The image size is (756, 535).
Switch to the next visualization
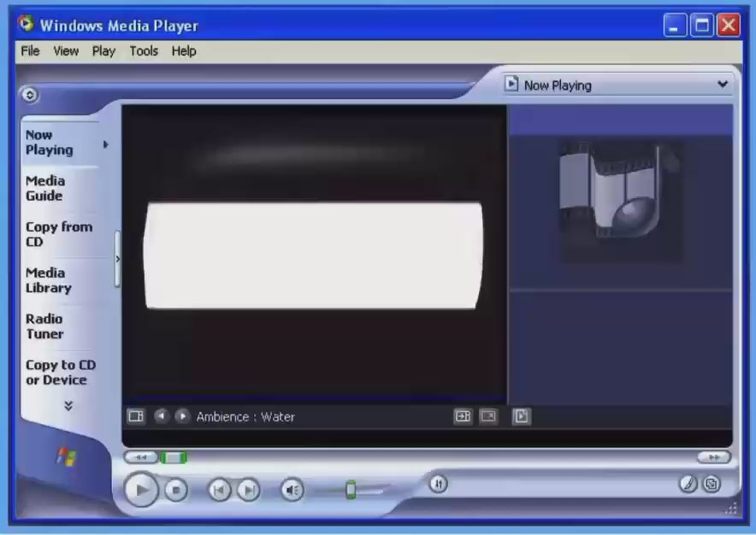(x=182, y=416)
